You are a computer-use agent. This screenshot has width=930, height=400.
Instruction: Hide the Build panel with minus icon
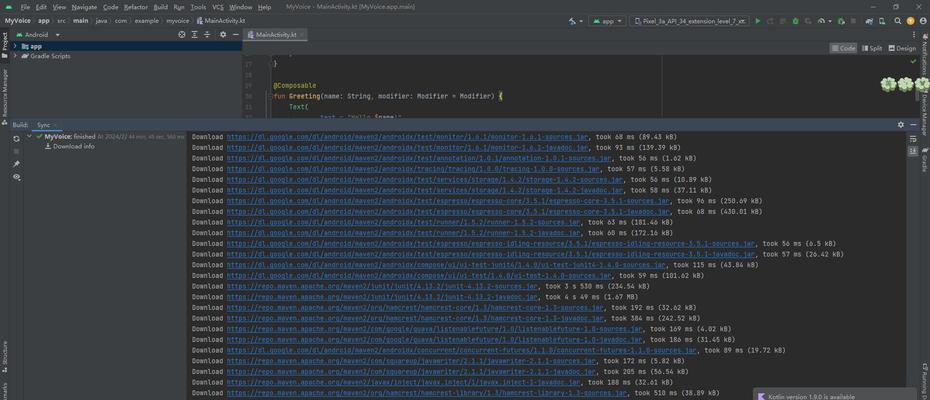pos(913,125)
